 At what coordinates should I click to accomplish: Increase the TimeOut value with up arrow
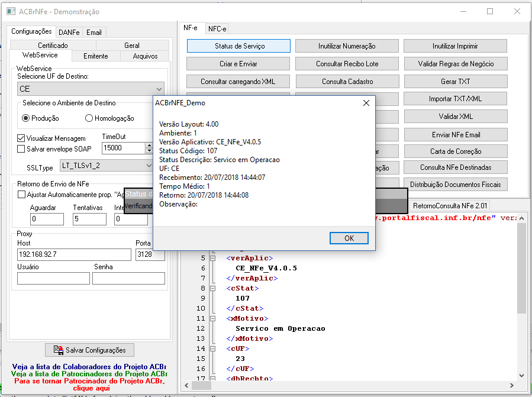pyautogui.click(x=149, y=145)
